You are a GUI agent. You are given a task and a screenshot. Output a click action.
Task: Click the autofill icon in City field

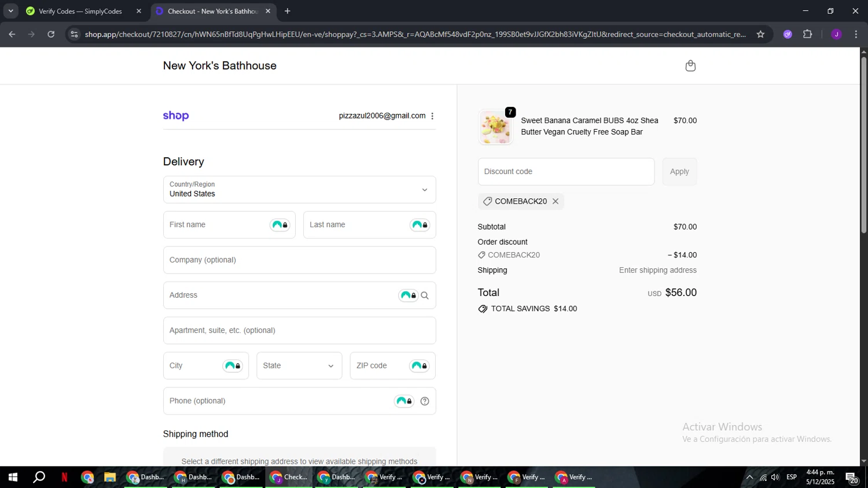233,366
